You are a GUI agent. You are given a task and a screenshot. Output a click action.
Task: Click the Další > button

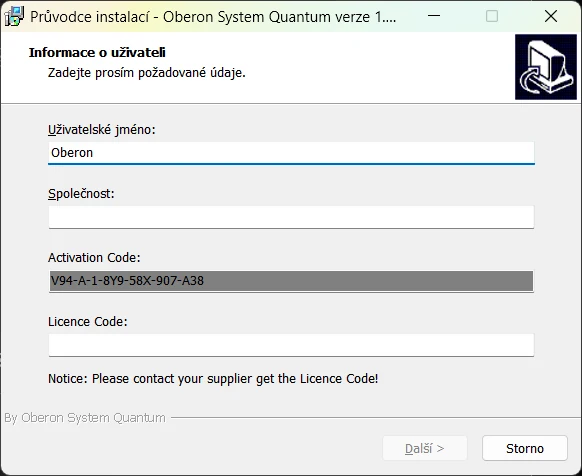425,449
